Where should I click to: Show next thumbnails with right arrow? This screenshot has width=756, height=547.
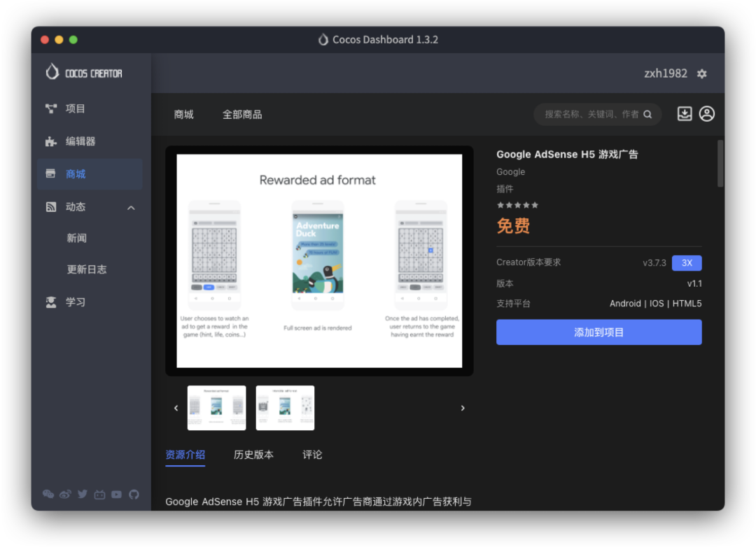click(463, 408)
